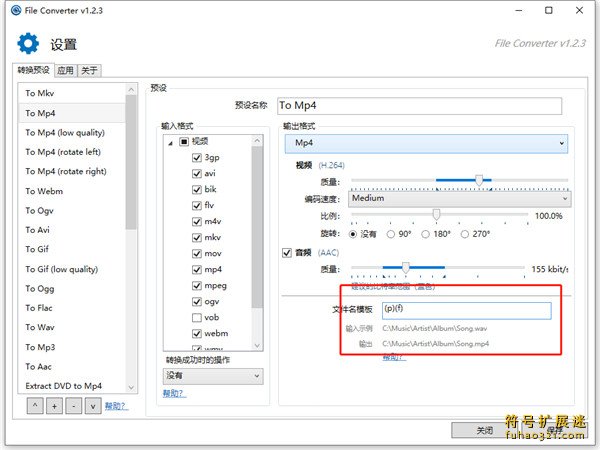Remove preset with the - button
Viewport: 600px width, 450px height.
pyautogui.click(x=73, y=406)
